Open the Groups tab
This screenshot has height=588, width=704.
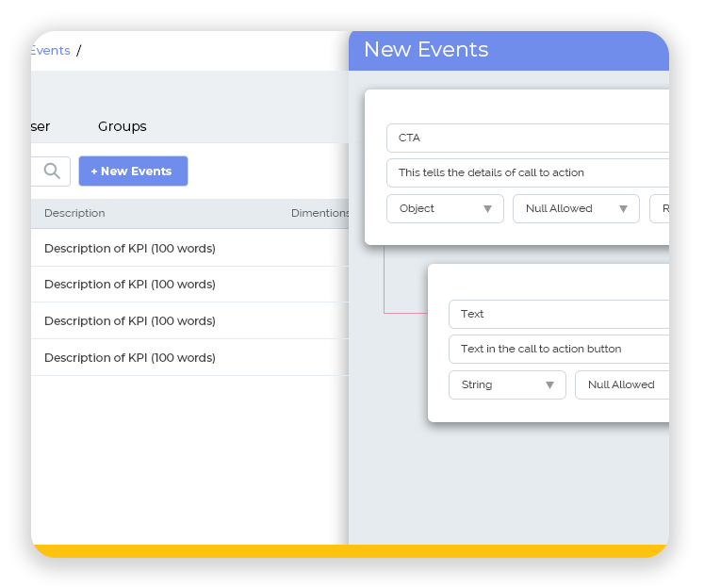(x=123, y=126)
